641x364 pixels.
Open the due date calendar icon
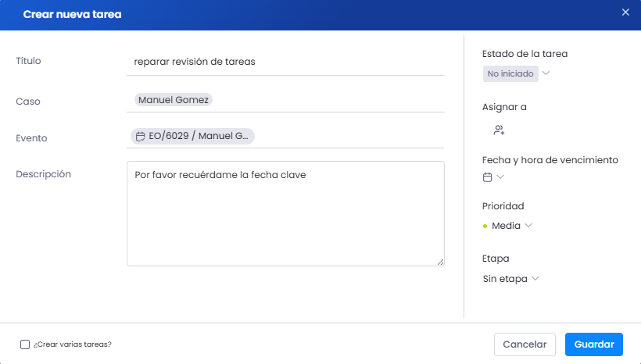(x=487, y=177)
